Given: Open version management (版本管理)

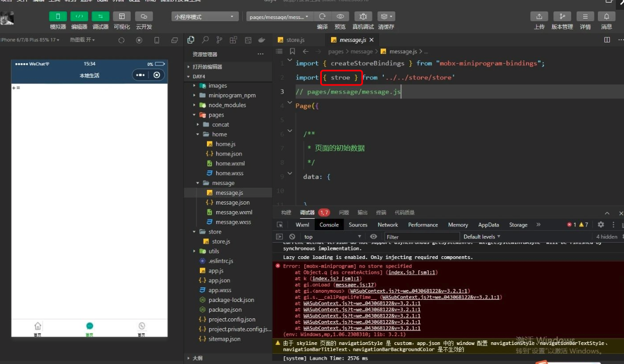Looking at the screenshot, I should click(562, 16).
